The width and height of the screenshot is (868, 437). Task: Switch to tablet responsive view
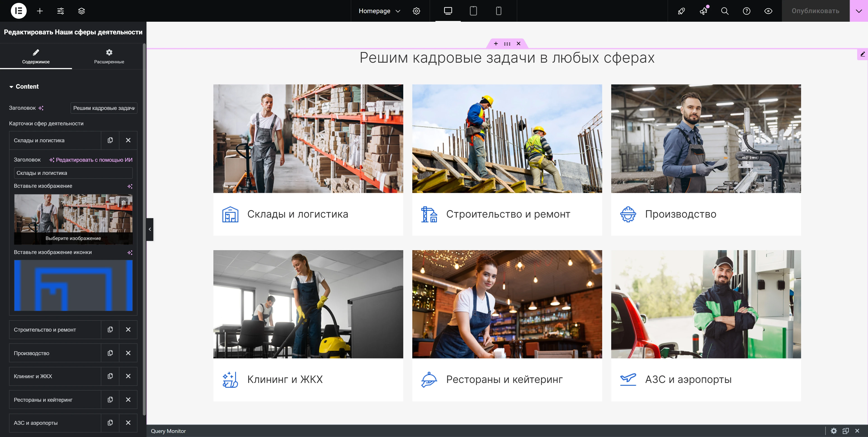473,11
